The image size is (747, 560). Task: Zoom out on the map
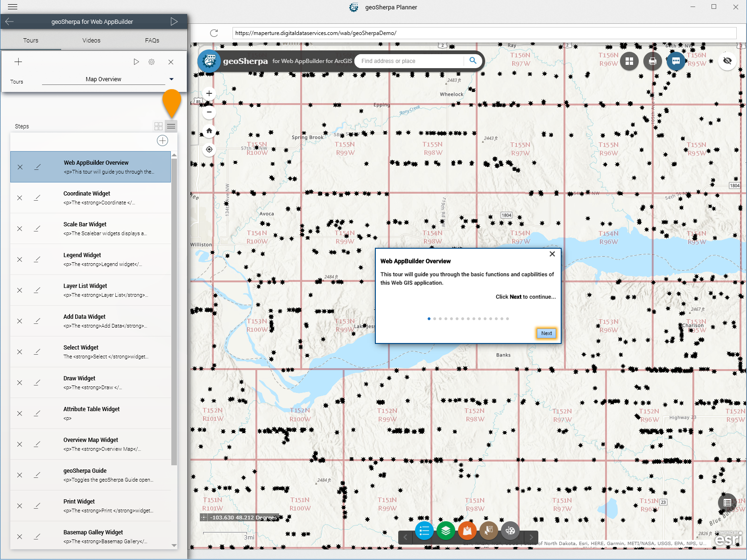(209, 112)
